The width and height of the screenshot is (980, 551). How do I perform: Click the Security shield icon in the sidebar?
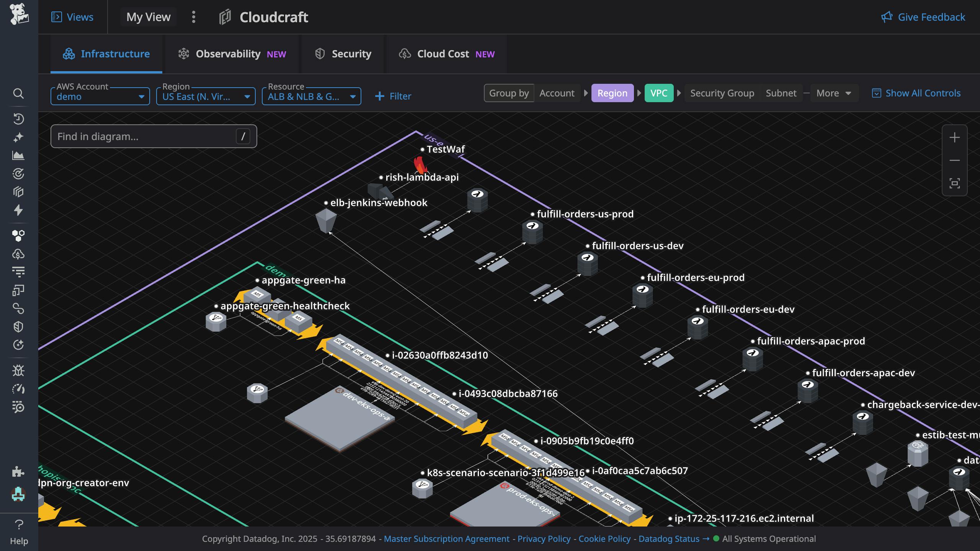[x=19, y=326]
